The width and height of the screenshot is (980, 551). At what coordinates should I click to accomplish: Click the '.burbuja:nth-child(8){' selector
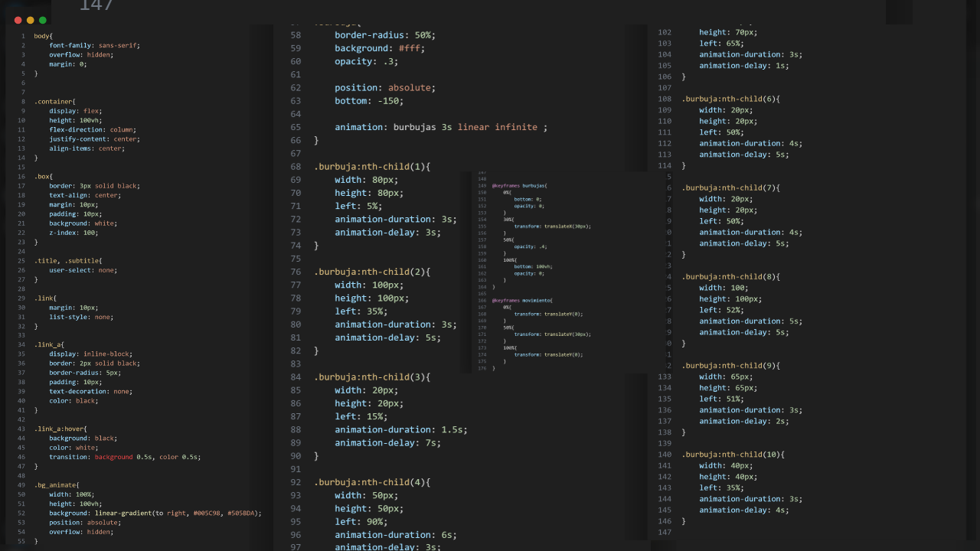tap(731, 276)
